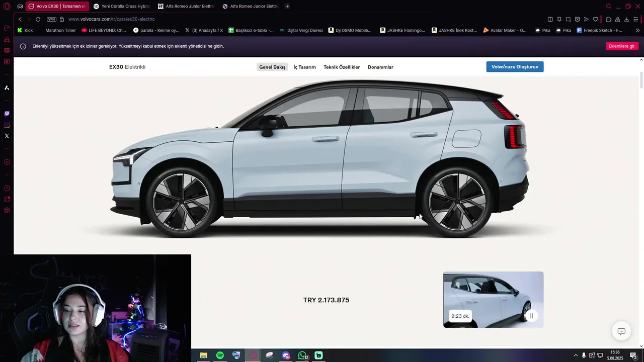Switch to Yeni Corolla Cross Hybrid tab
The width and height of the screenshot is (644, 362).
coord(122,6)
